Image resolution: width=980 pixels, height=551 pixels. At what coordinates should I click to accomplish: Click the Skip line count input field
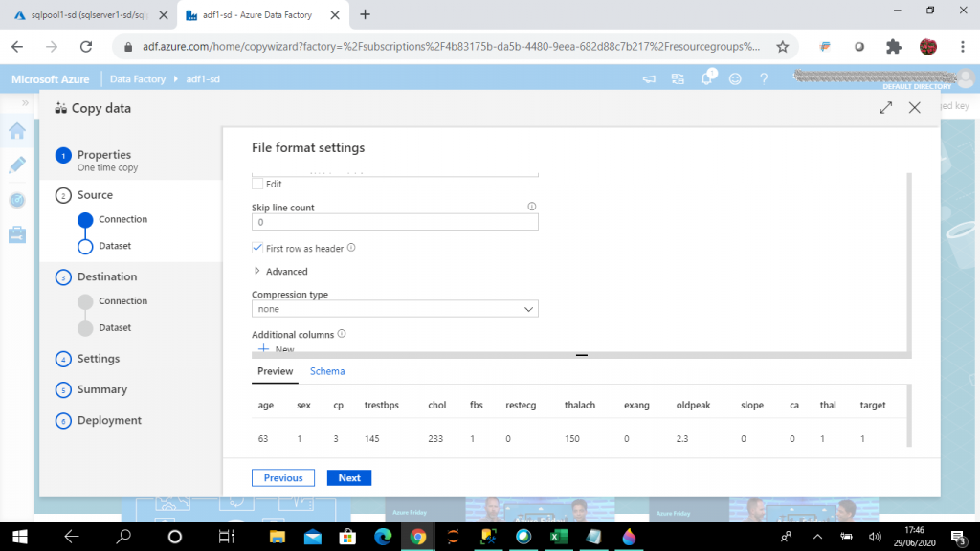395,222
